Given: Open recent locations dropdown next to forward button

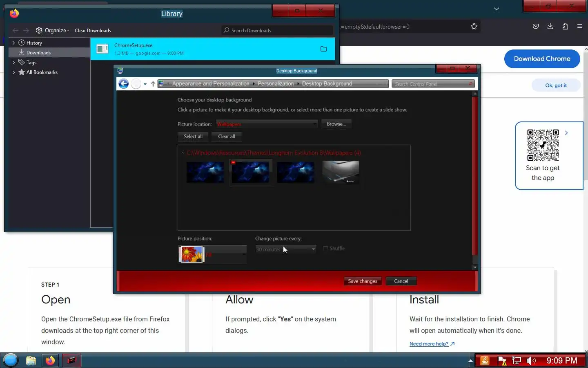Looking at the screenshot, I should [145, 84].
